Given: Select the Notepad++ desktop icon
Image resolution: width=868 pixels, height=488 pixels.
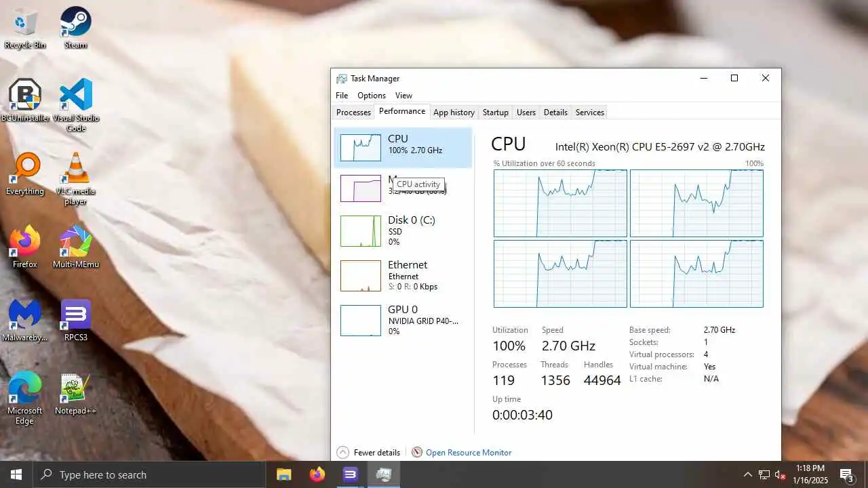Looking at the screenshot, I should point(76,393).
